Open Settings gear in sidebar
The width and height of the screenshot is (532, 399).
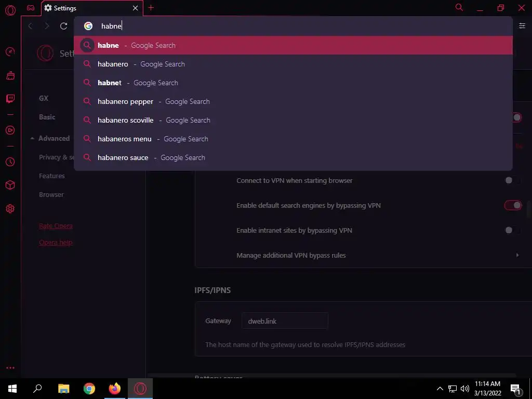click(10, 209)
